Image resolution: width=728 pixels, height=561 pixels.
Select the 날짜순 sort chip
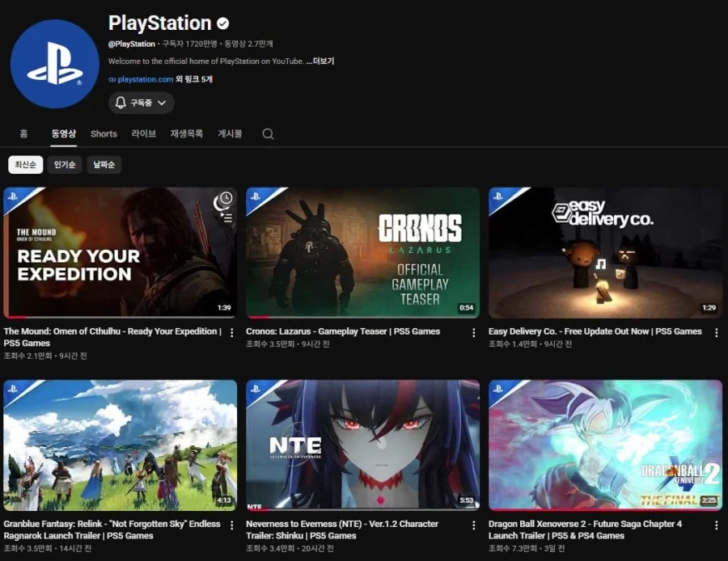(104, 165)
